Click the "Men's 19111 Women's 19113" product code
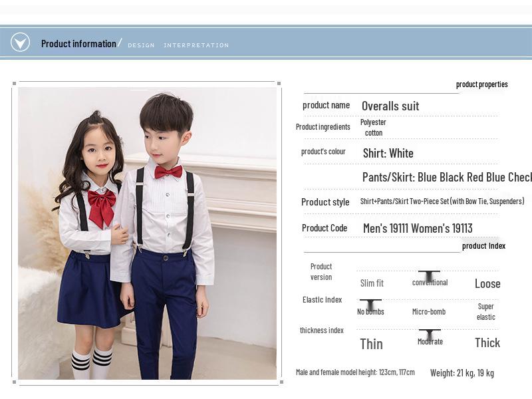 point(418,228)
